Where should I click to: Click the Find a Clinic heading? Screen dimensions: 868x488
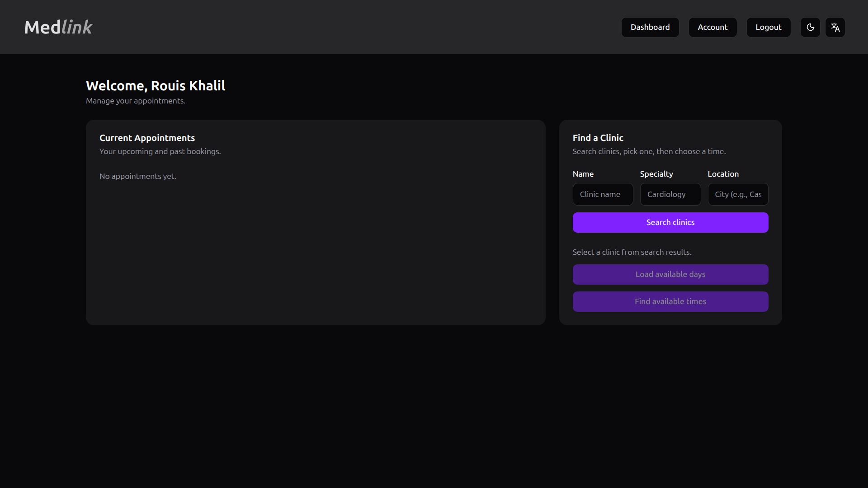point(598,138)
